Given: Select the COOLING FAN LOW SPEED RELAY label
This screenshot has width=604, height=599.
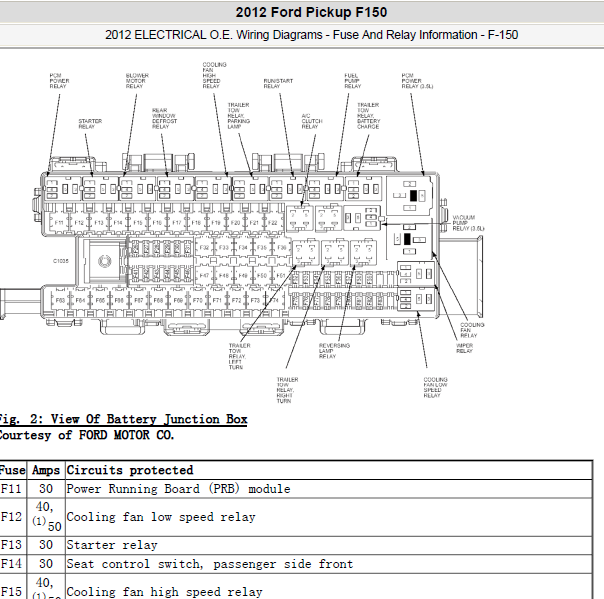Looking at the screenshot, I should point(435,388).
